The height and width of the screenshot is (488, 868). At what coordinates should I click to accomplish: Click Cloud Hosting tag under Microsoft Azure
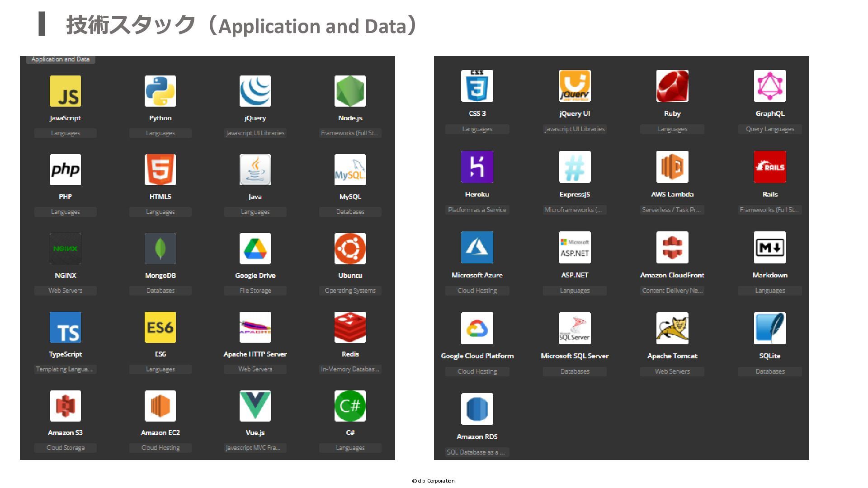click(x=477, y=290)
